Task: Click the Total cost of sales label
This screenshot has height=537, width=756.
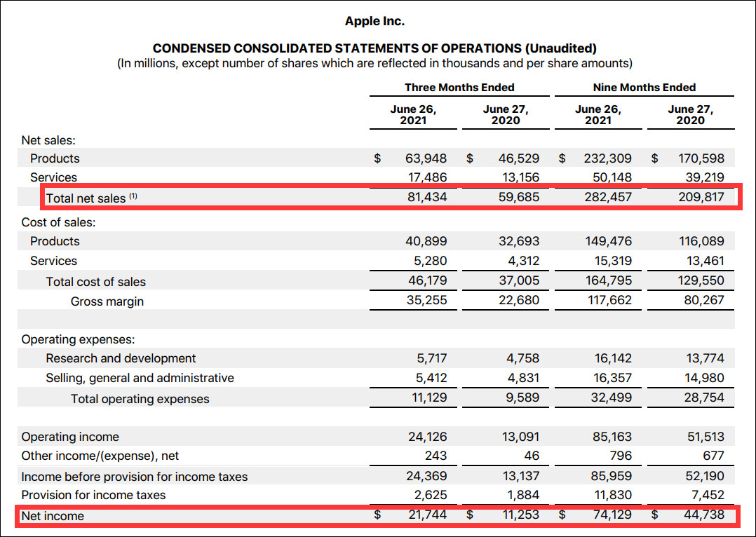Action: click(x=96, y=282)
